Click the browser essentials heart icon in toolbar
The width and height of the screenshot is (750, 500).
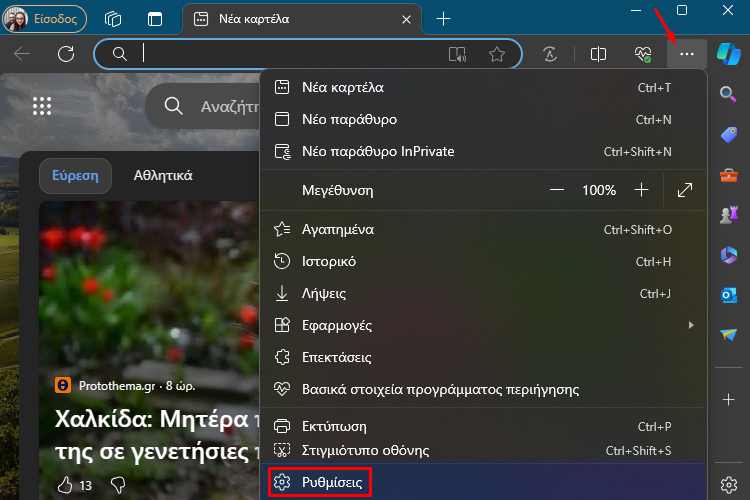[x=643, y=54]
